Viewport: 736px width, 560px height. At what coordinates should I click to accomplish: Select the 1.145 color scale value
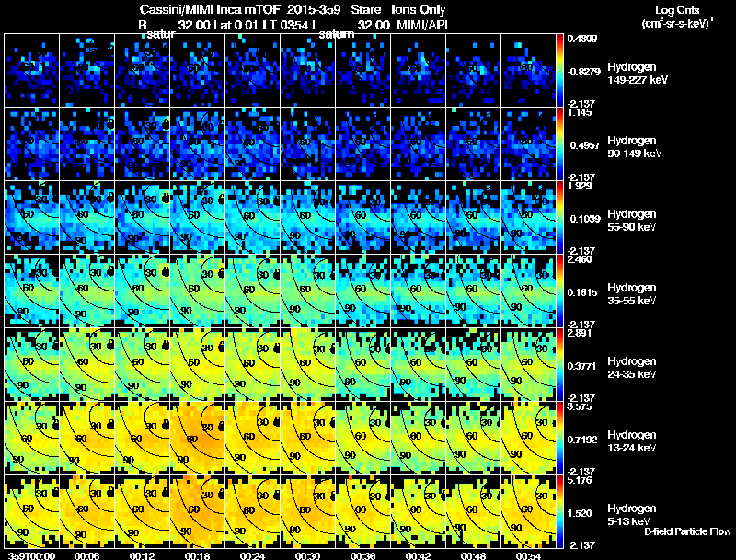pos(580,112)
